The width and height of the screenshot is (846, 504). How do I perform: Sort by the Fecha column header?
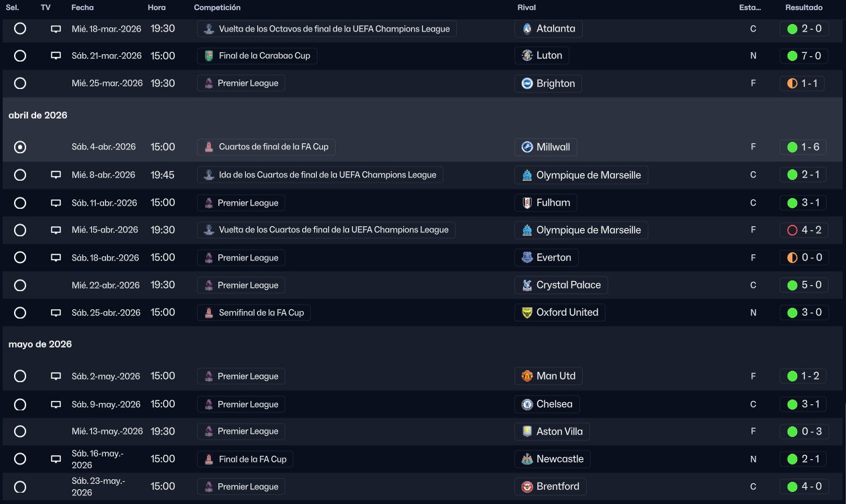(82, 7)
